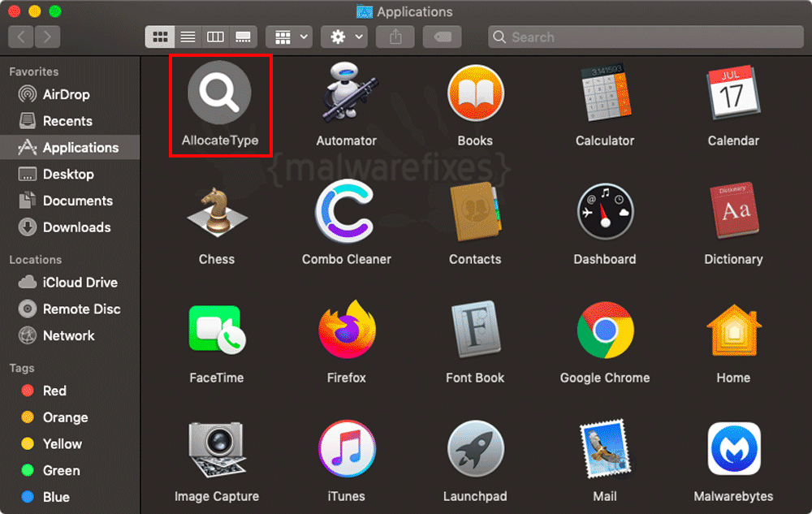Screen dimensions: 812x514
Task: Open the Books app icon
Action: tap(475, 93)
